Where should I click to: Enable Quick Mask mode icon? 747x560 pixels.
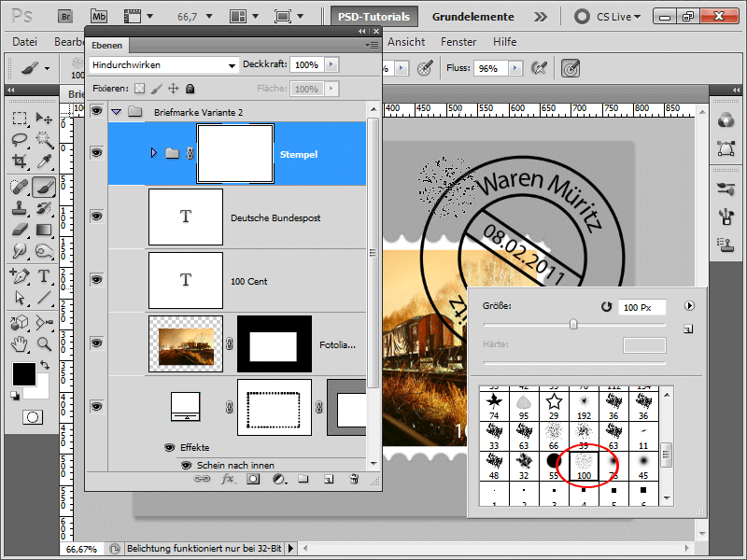pyautogui.click(x=33, y=417)
